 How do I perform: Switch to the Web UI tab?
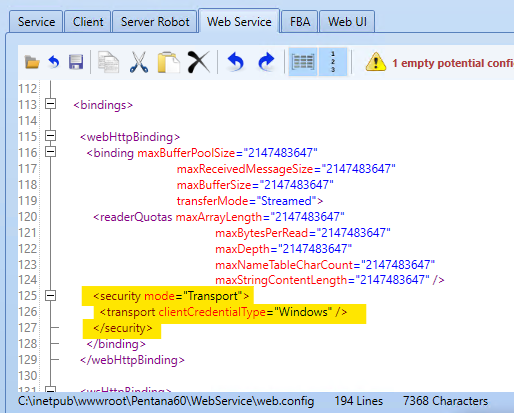347,22
